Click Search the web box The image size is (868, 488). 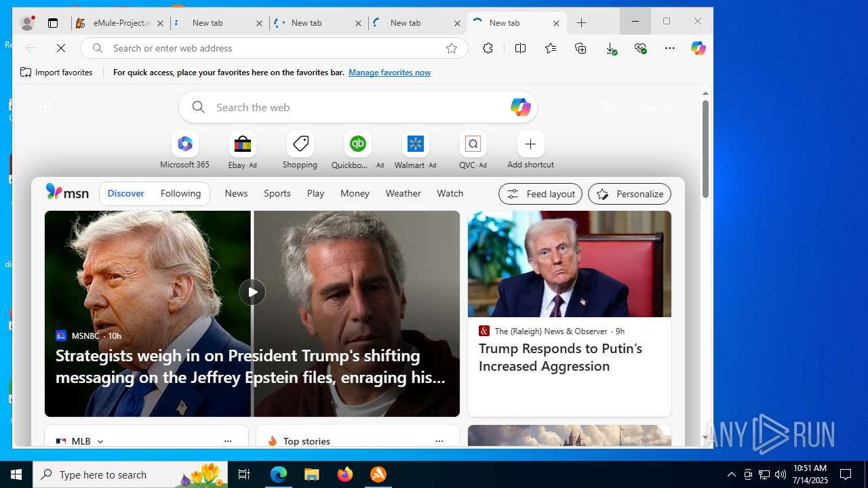358,107
